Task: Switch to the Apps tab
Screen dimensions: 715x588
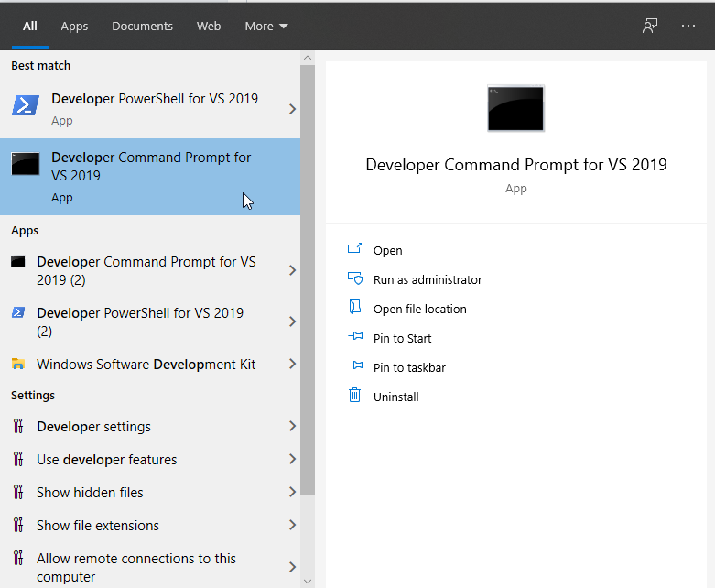Action: pos(74,26)
